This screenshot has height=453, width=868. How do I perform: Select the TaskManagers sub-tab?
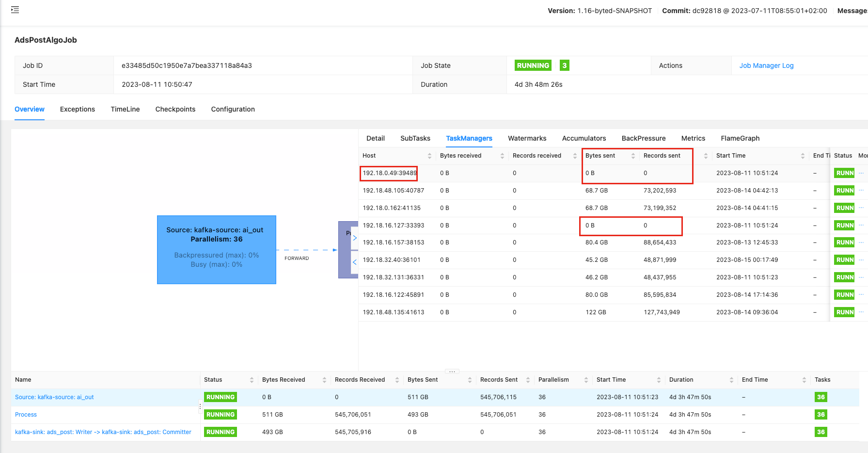click(x=469, y=138)
